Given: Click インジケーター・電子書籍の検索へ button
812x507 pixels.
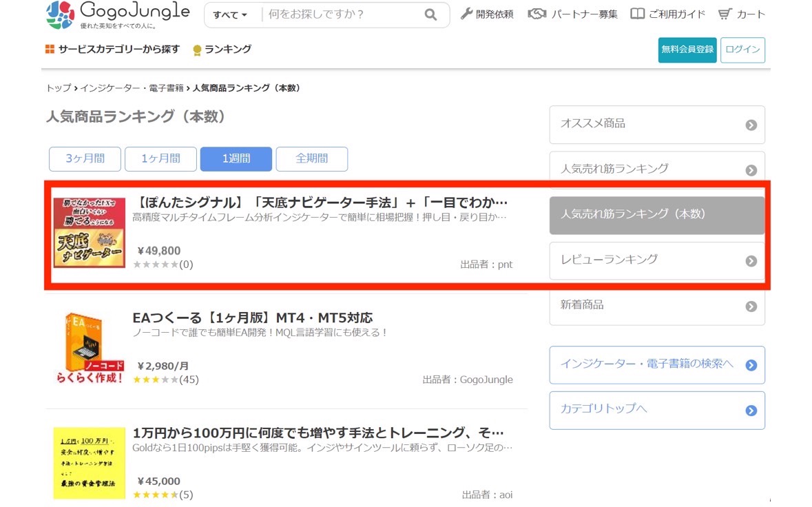Looking at the screenshot, I should [656, 365].
